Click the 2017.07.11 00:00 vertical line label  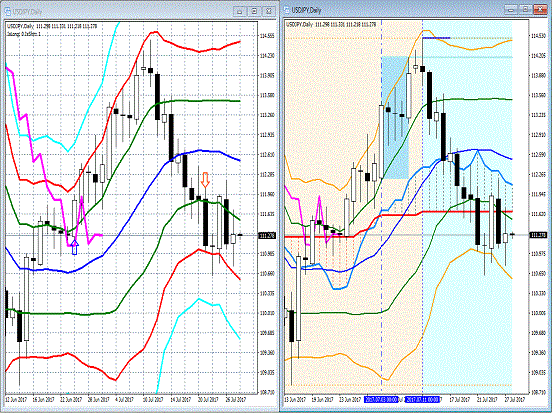(x=422, y=400)
